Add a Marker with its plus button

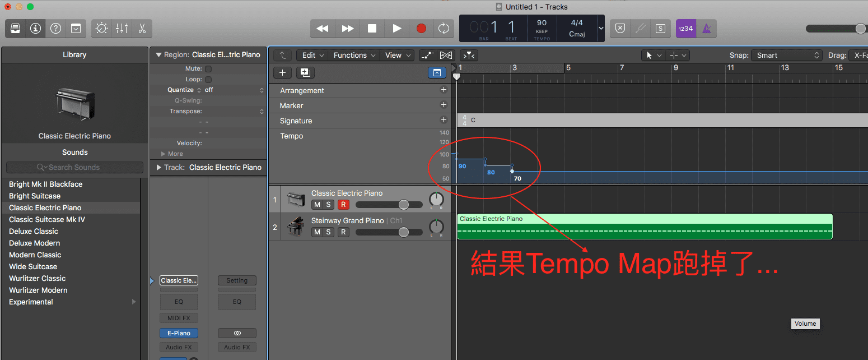(x=444, y=105)
